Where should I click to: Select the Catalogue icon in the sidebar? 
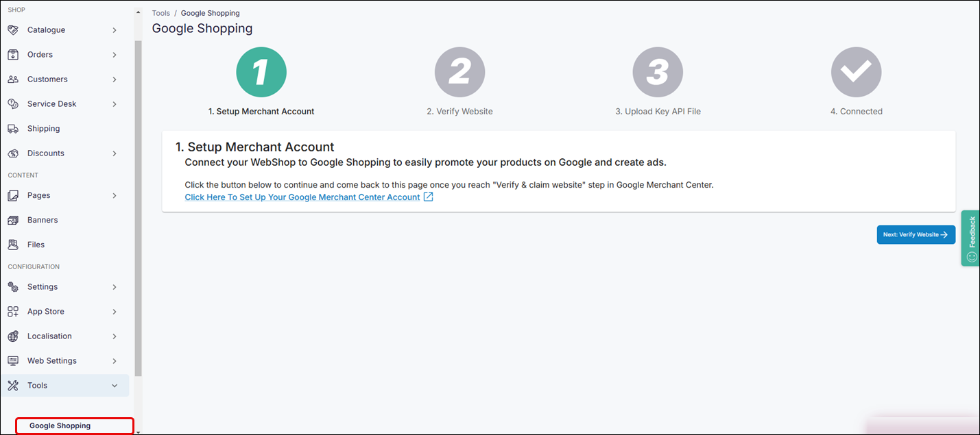click(x=12, y=29)
